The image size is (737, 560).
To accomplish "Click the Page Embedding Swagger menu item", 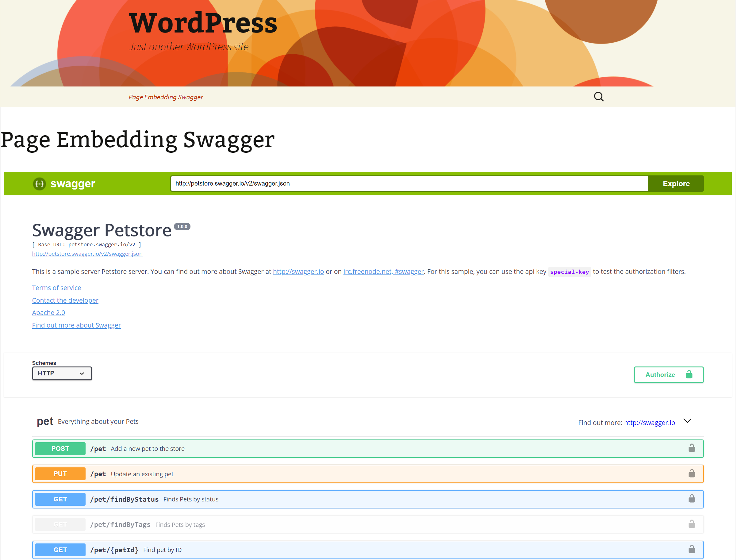I will (x=166, y=97).
